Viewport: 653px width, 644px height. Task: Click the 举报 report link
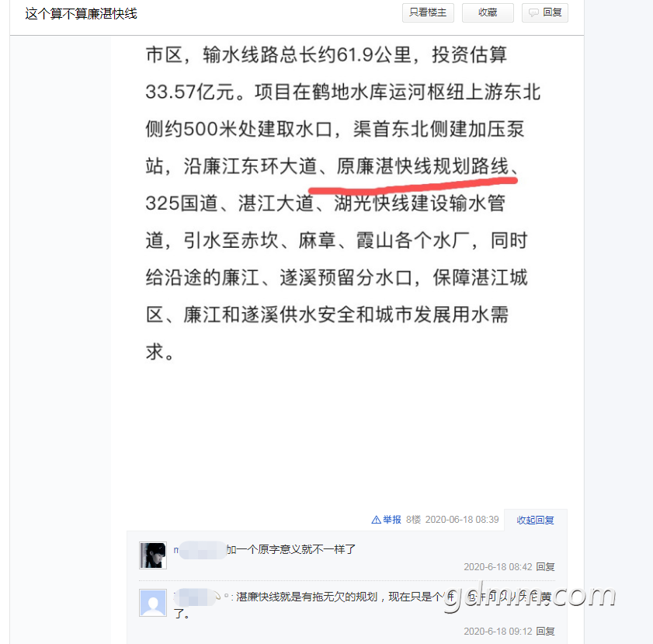pos(386,520)
